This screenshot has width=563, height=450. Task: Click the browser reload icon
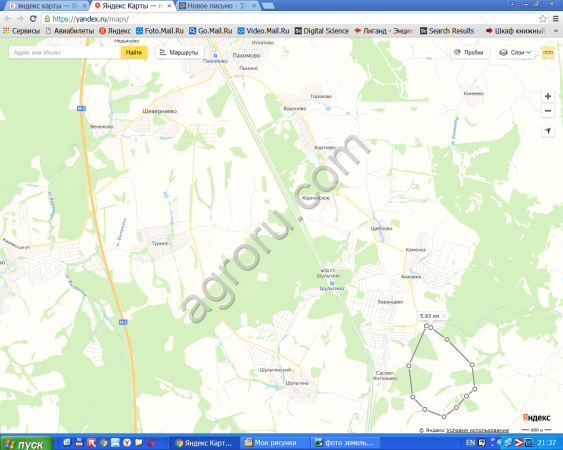pos(33,19)
